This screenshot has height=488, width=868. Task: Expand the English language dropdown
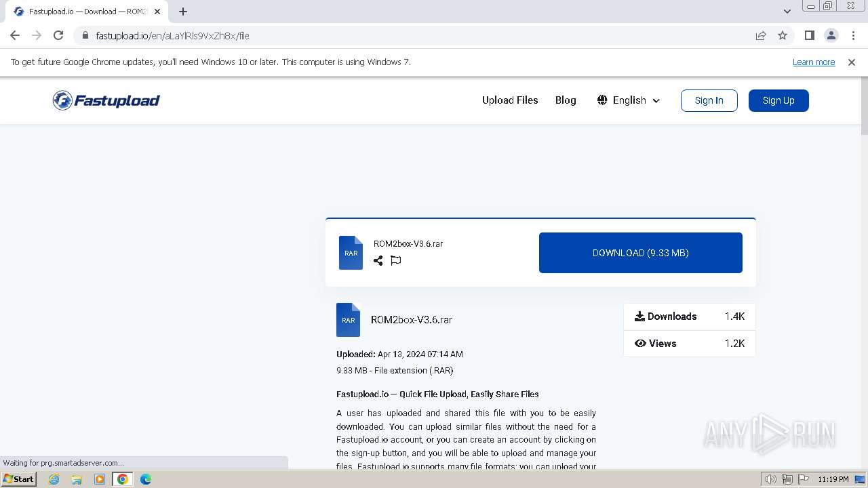click(629, 100)
